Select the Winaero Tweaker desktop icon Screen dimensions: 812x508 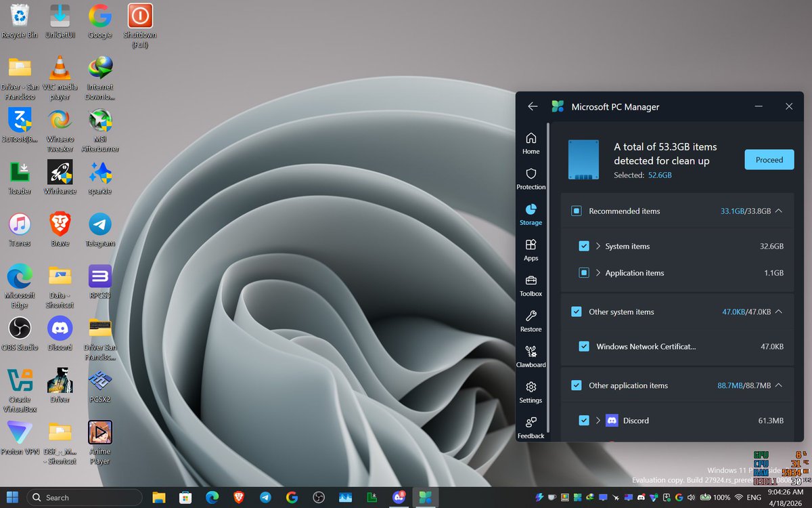(60, 130)
